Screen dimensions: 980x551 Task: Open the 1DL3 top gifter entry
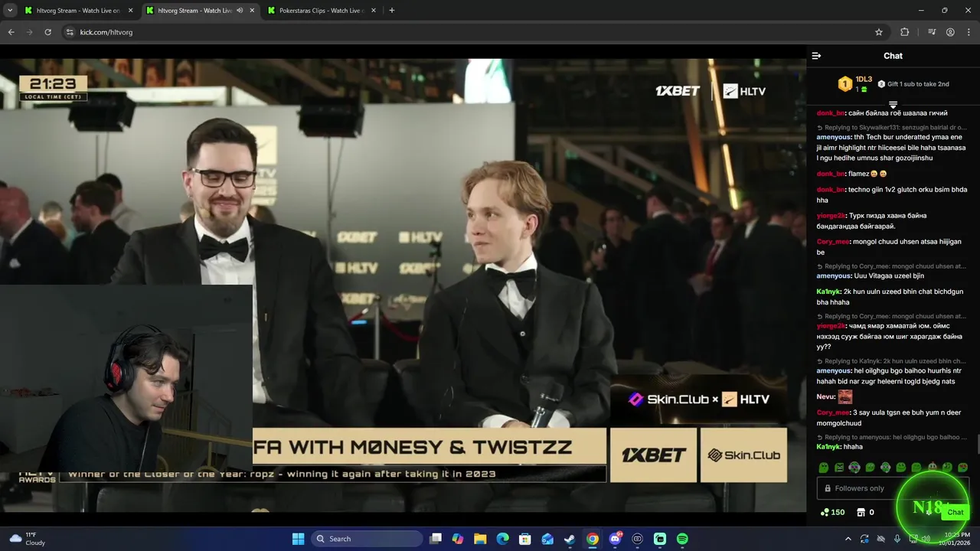click(856, 83)
